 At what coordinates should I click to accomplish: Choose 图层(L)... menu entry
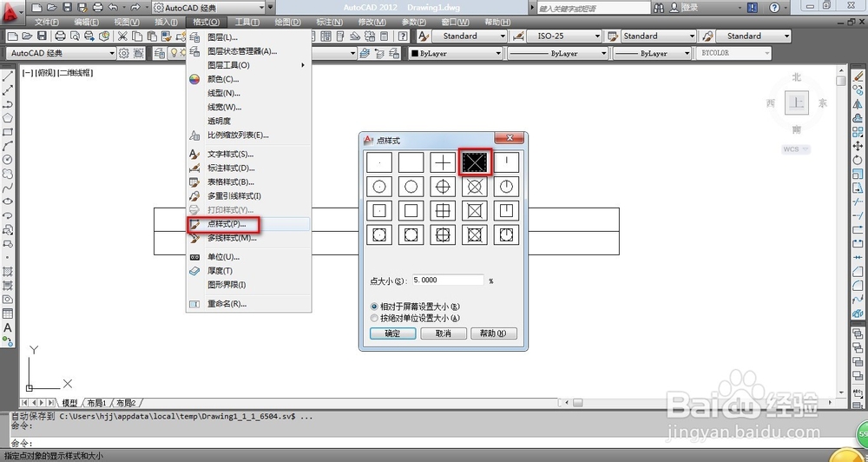tap(248, 37)
